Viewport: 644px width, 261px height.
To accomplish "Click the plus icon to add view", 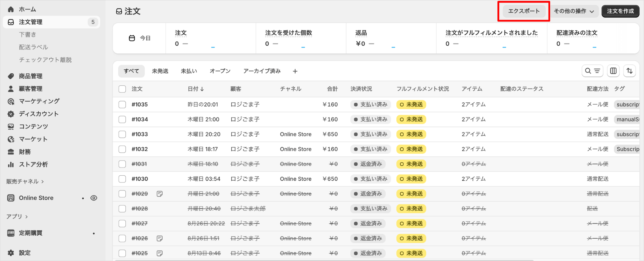I will point(295,71).
